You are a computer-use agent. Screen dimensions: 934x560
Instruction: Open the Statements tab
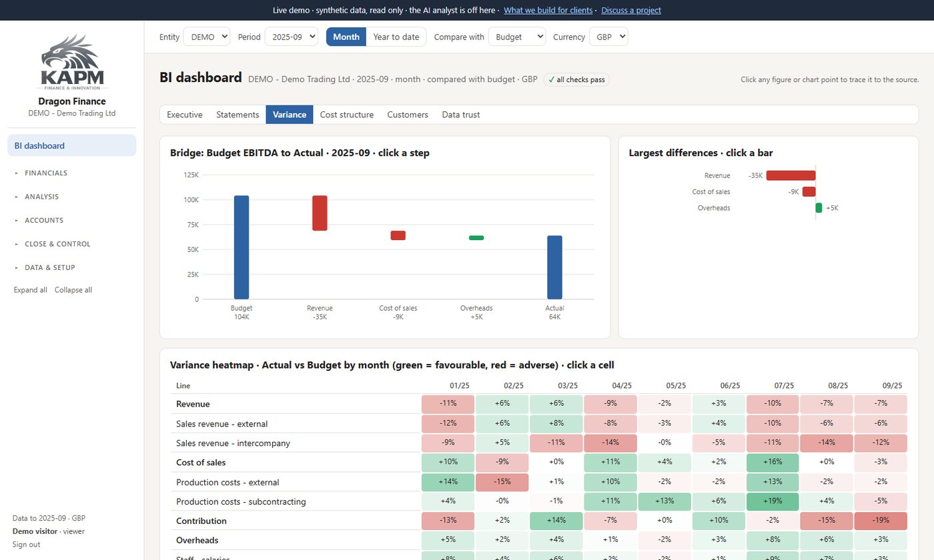pyautogui.click(x=238, y=115)
